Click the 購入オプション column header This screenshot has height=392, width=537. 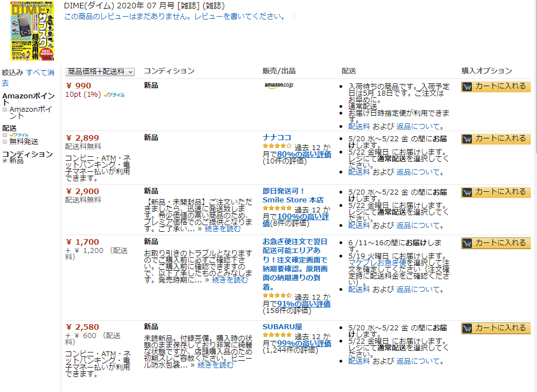487,71
